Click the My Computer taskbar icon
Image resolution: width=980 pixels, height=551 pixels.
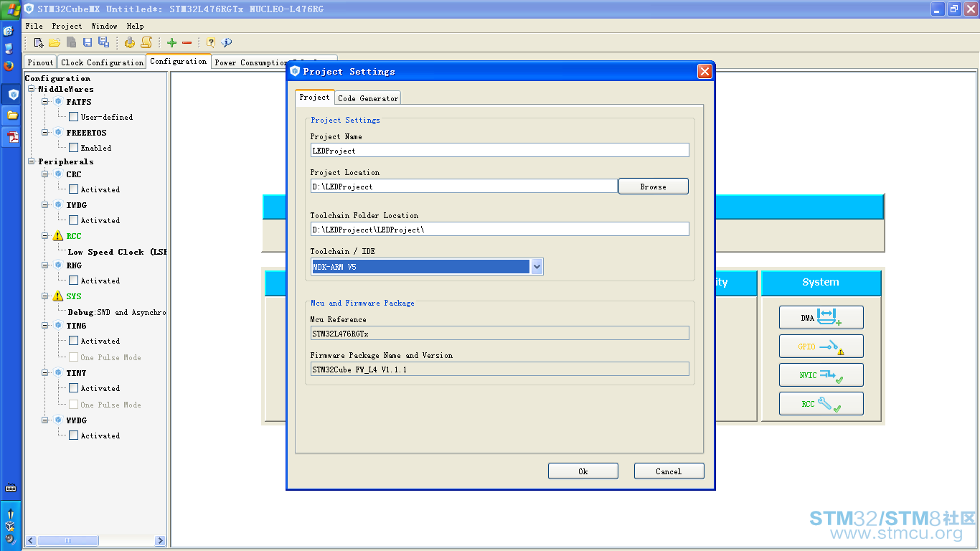pos(9,49)
